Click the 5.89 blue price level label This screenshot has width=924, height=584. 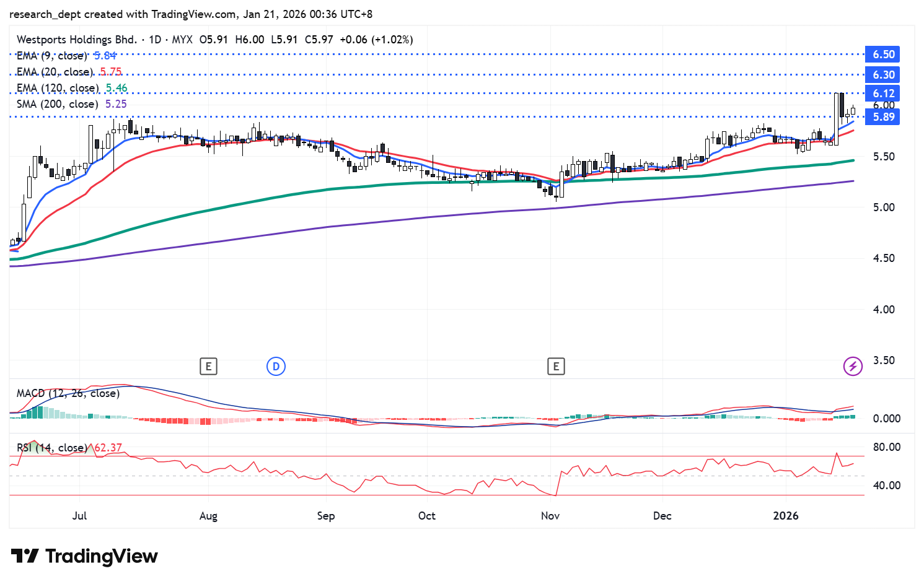[x=883, y=117]
